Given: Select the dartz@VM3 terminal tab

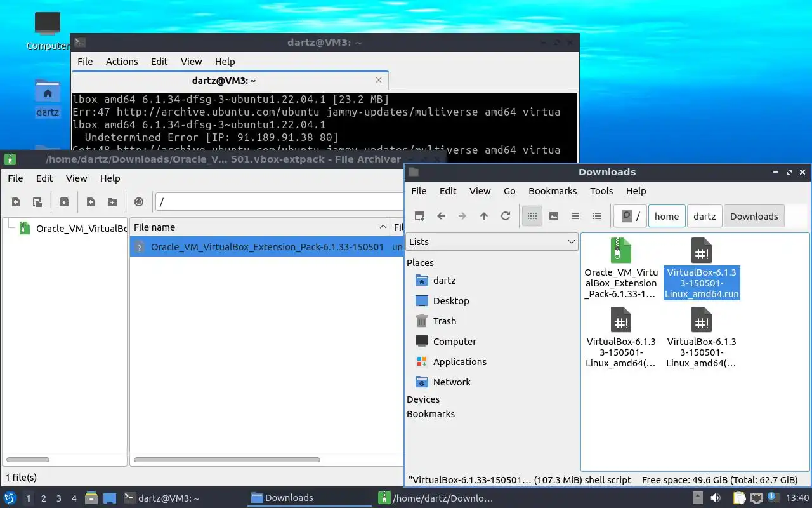Looking at the screenshot, I should pos(224,81).
